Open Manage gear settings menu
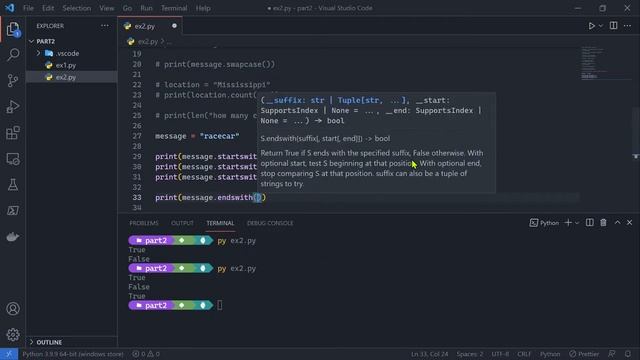This screenshot has height=360, width=640. pyautogui.click(x=13, y=335)
